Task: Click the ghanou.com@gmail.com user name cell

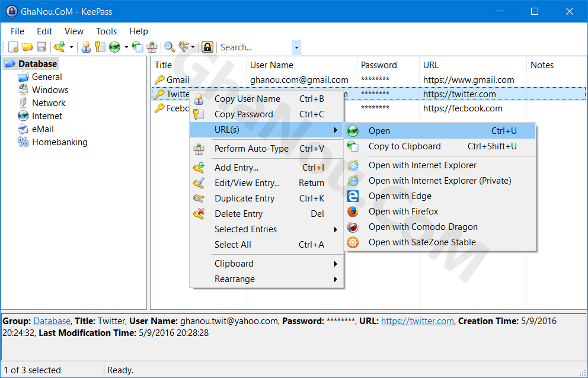Action: coord(299,80)
